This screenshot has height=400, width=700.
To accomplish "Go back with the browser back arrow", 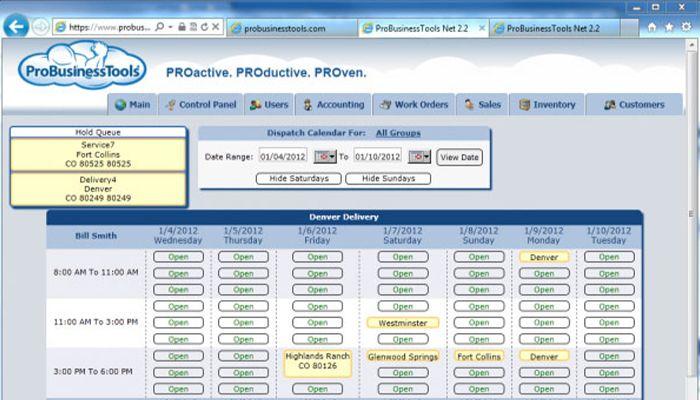I will coord(16,27).
